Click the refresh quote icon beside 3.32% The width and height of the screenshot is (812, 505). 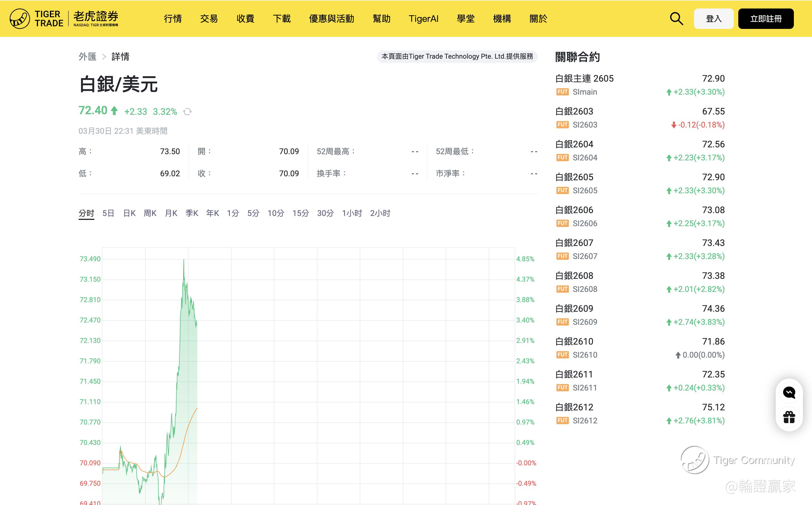click(x=187, y=112)
